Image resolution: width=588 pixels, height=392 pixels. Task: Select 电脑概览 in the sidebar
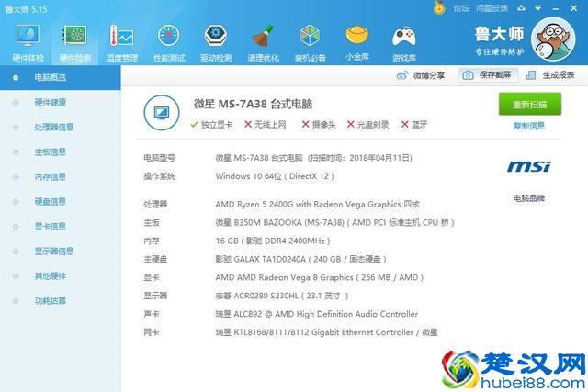pyautogui.click(x=61, y=78)
